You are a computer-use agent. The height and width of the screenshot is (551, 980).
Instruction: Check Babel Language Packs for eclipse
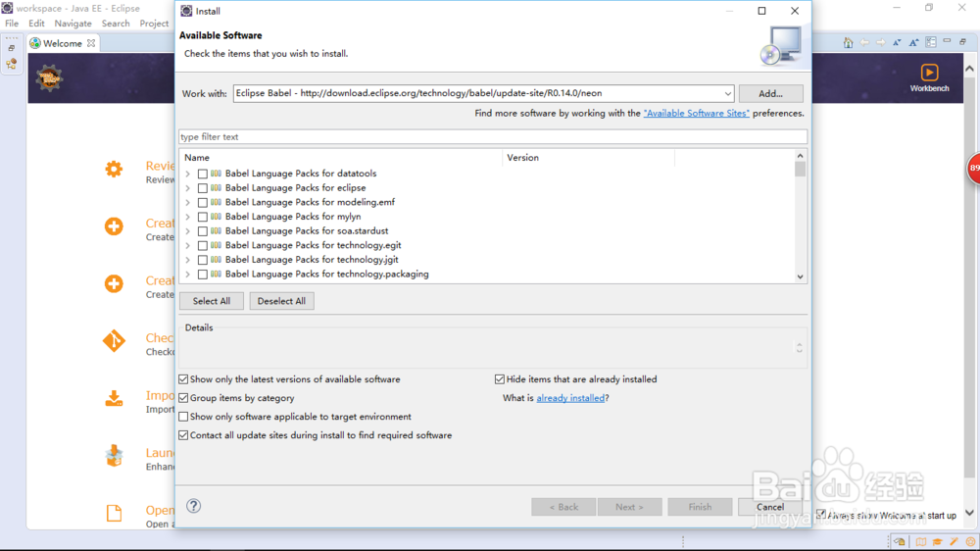203,188
